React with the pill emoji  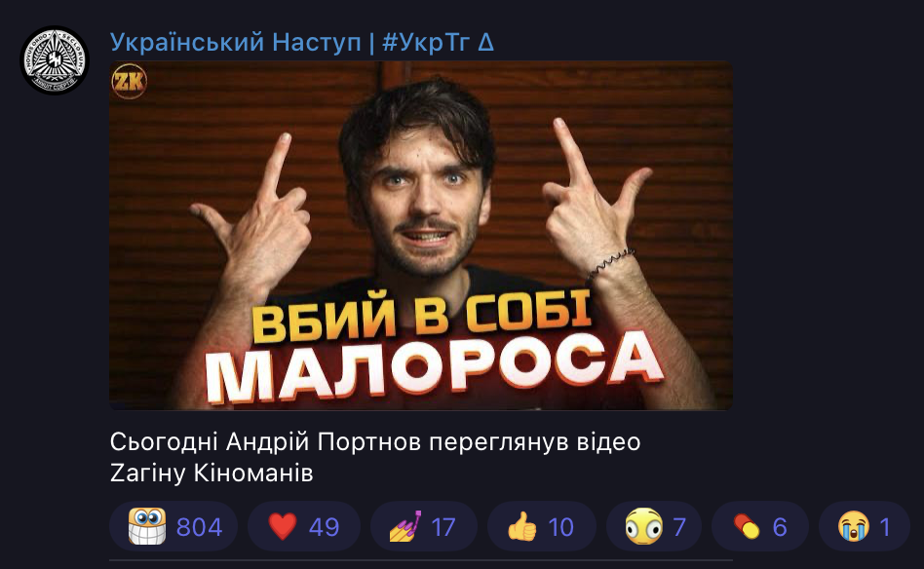pyautogui.click(x=747, y=526)
